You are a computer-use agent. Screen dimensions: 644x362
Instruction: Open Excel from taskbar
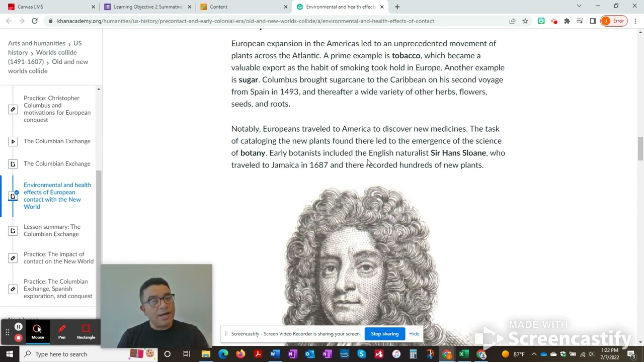463,354
